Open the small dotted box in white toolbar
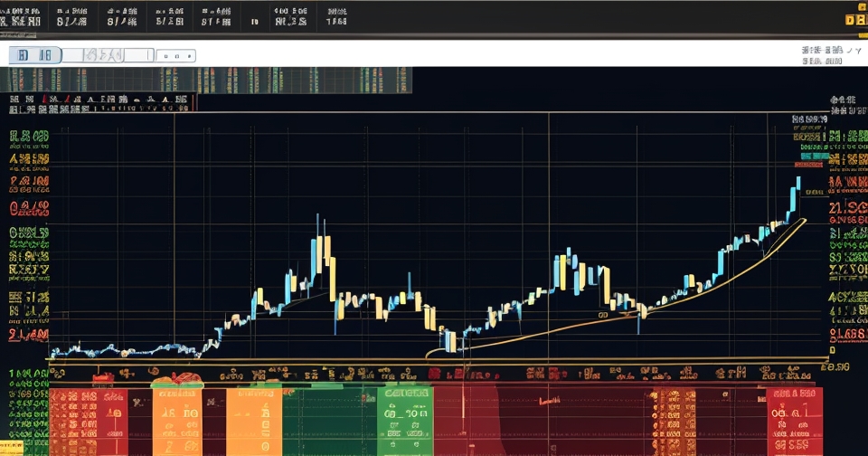Screen dimensions: 868x456 point(175,55)
